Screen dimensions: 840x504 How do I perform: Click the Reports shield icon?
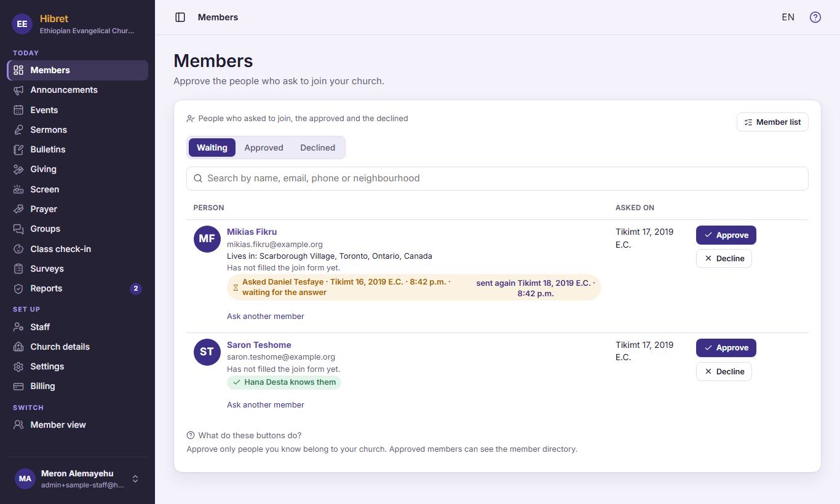coord(18,288)
